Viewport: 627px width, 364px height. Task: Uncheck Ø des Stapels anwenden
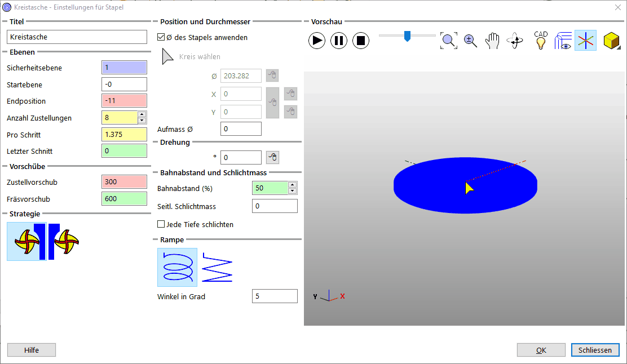161,38
